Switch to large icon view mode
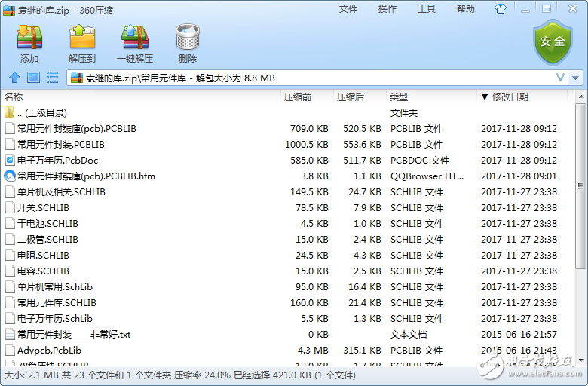588x386 pixels. pos(33,78)
